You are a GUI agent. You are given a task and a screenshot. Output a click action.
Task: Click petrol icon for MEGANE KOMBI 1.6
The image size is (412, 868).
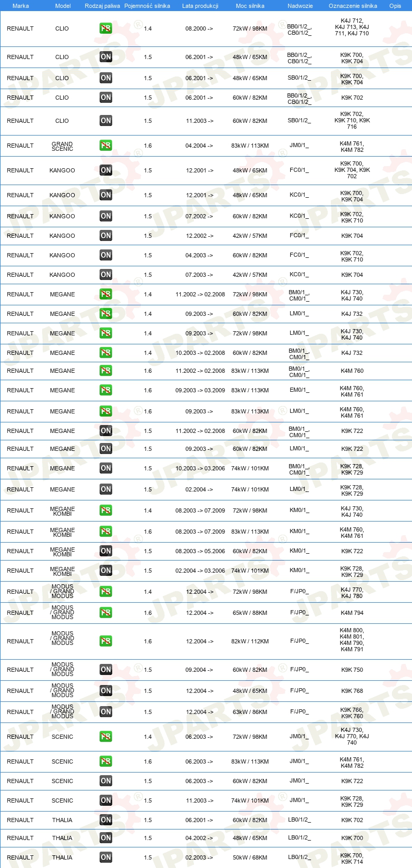coord(106,532)
